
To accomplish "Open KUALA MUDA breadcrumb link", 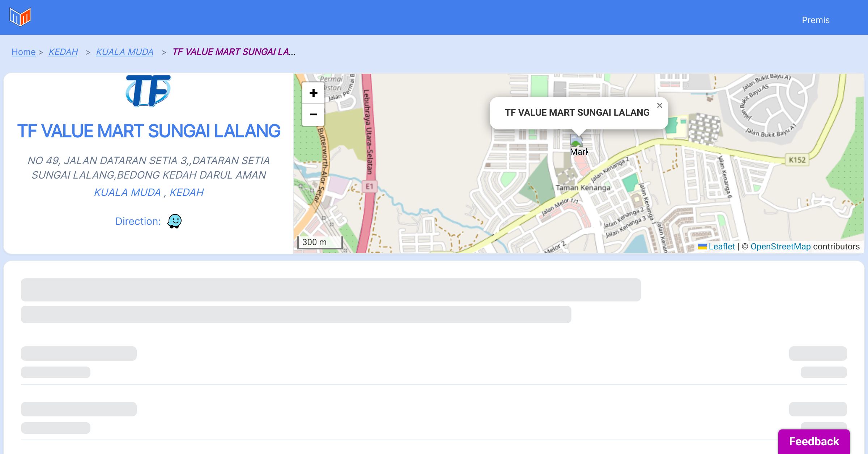I will (x=124, y=52).
